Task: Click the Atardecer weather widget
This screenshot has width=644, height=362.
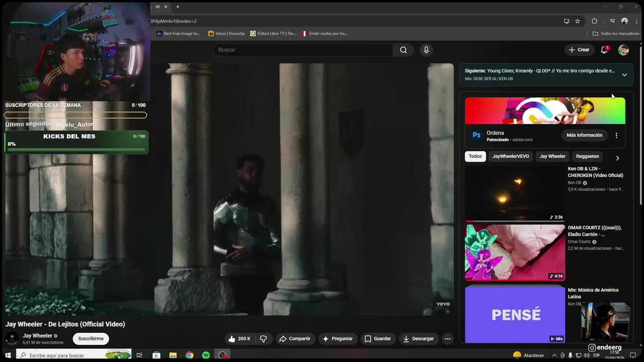Action: (x=529, y=355)
